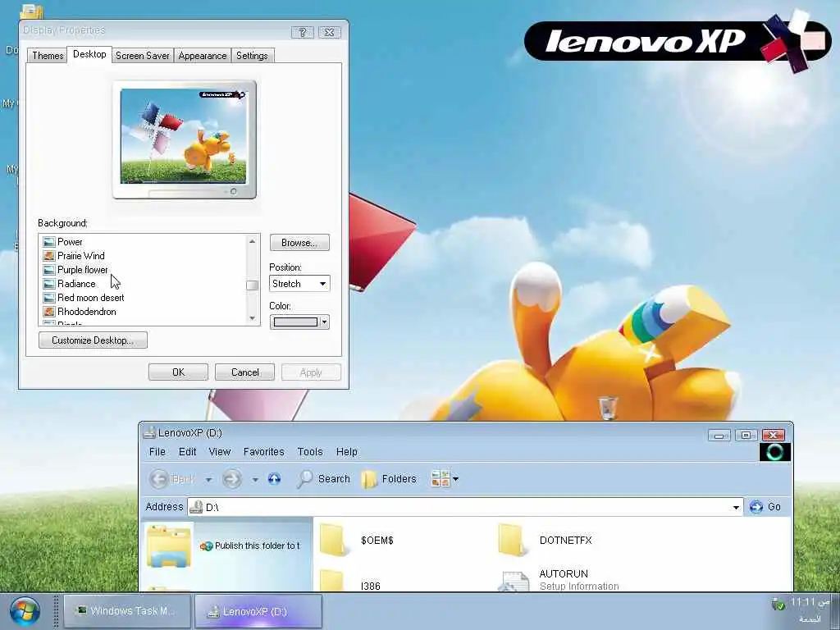Click the Power image file icon
Image resolution: width=840 pixels, height=630 pixels.
click(x=49, y=242)
